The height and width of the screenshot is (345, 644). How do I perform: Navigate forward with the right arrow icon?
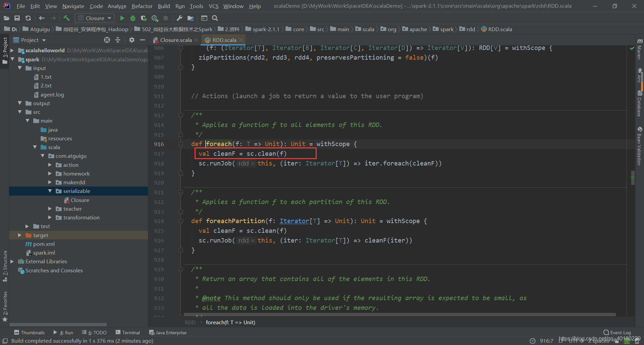tap(53, 18)
